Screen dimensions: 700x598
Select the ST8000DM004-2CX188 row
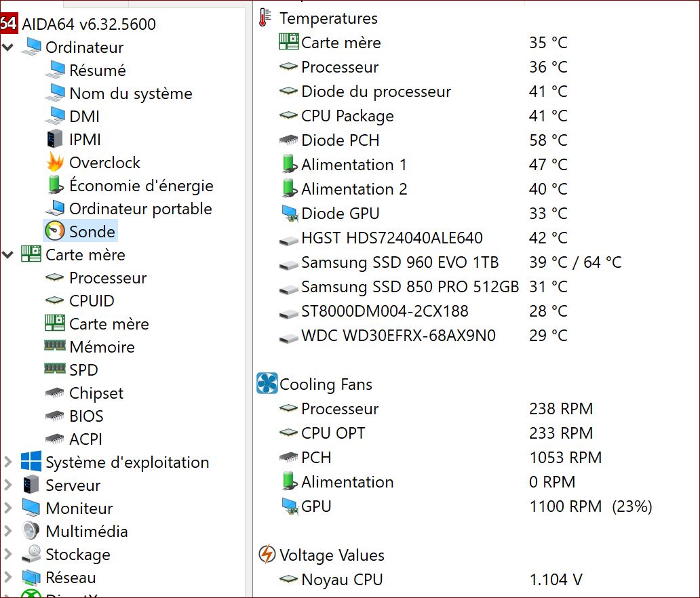pos(423,311)
